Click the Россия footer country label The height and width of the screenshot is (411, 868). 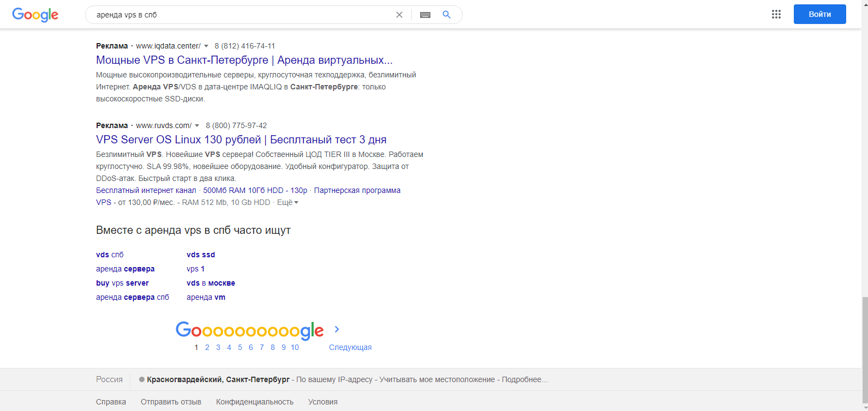tap(109, 379)
